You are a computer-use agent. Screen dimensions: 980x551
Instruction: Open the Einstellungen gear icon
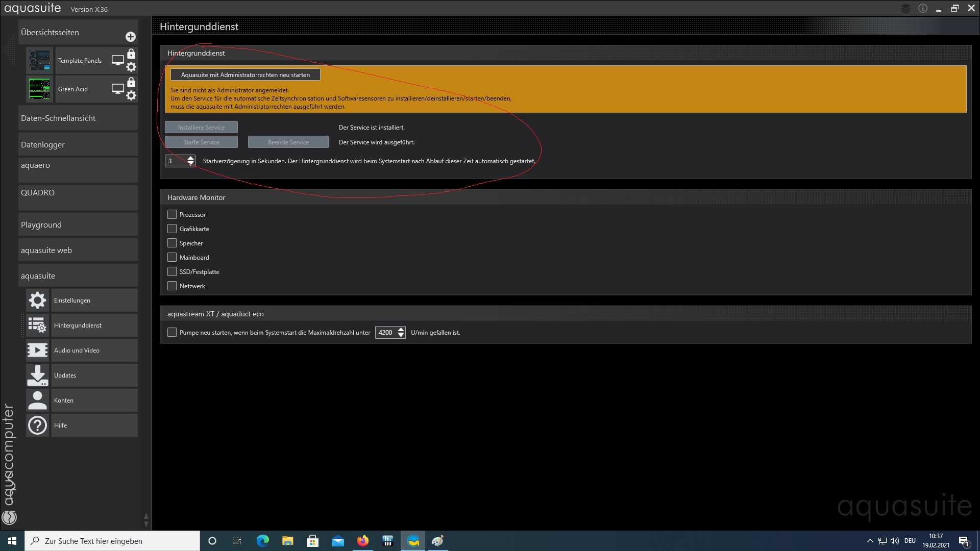(37, 300)
